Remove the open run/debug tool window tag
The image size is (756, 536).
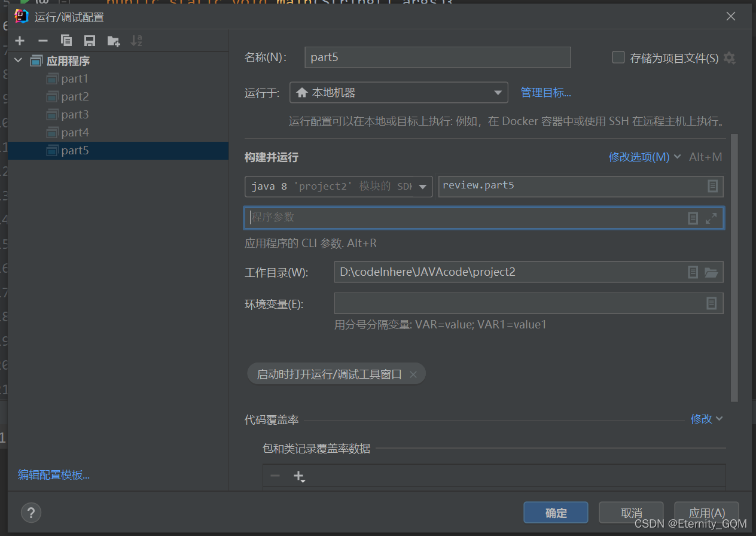point(413,374)
